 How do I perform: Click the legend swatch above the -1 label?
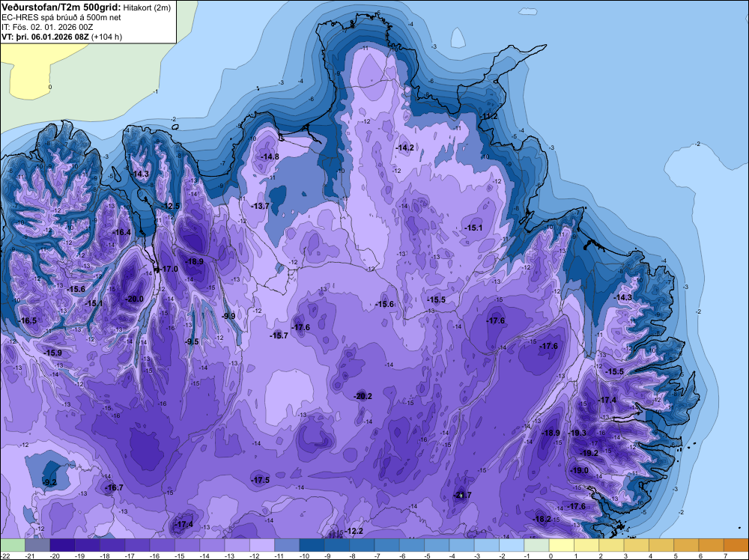coord(536,545)
